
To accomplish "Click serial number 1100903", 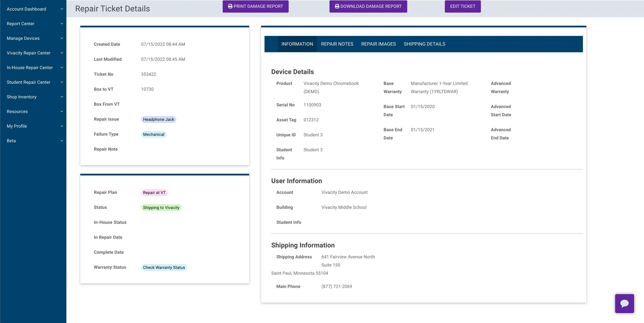I will coord(312,105).
